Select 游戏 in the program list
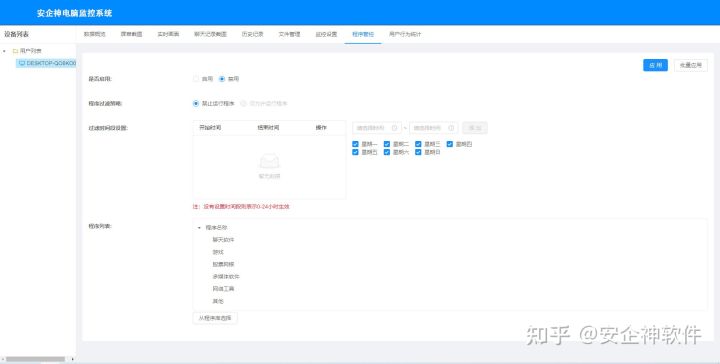 coord(218,252)
